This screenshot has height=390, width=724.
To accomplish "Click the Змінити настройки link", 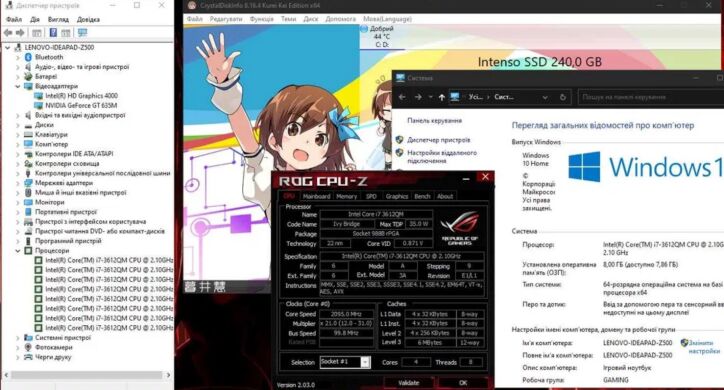I will (x=704, y=347).
